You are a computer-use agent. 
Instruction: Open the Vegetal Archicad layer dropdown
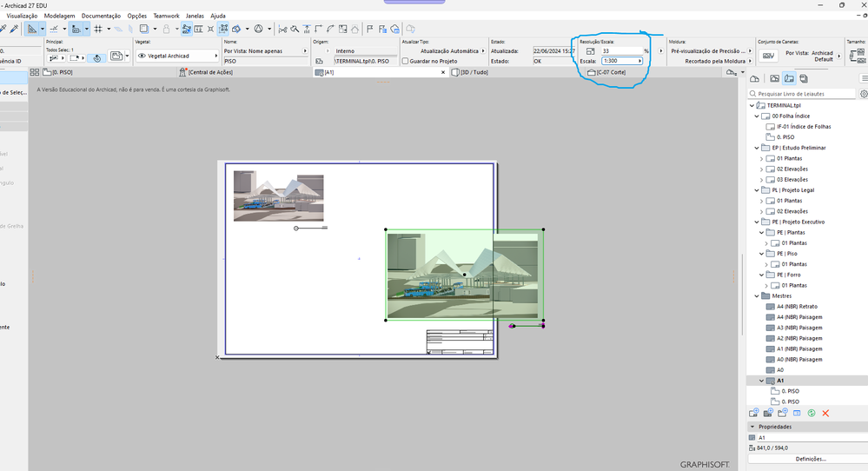click(x=176, y=56)
